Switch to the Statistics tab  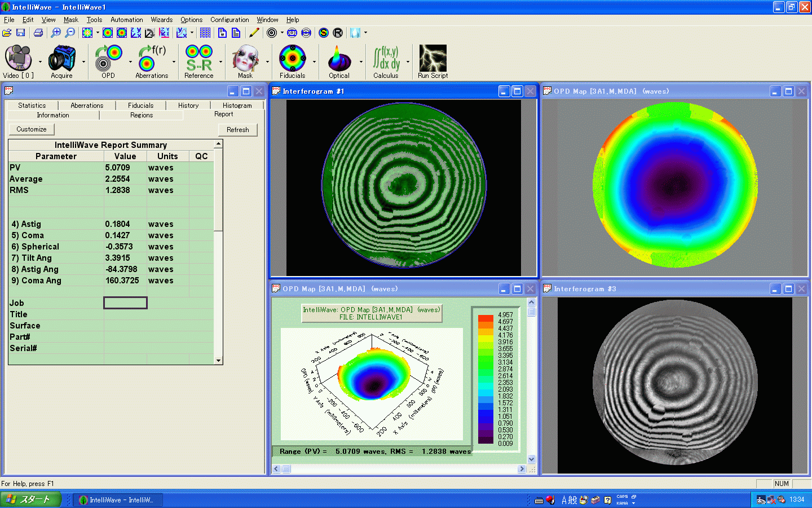[x=32, y=106]
